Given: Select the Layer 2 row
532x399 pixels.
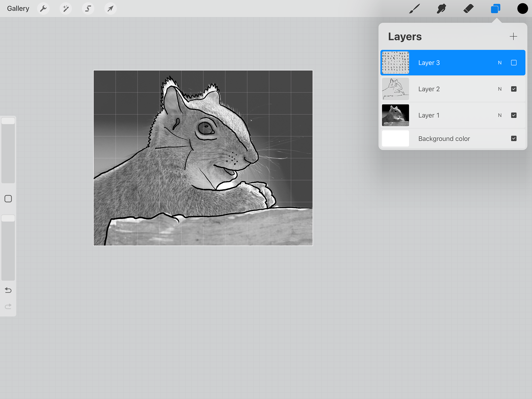Looking at the screenshot, I should pos(453,89).
